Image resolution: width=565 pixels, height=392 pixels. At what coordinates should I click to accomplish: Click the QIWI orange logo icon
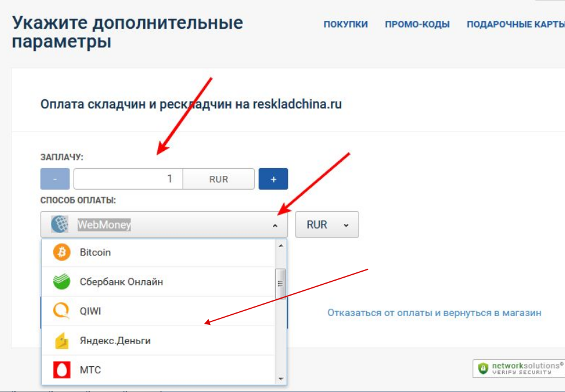[62, 311]
